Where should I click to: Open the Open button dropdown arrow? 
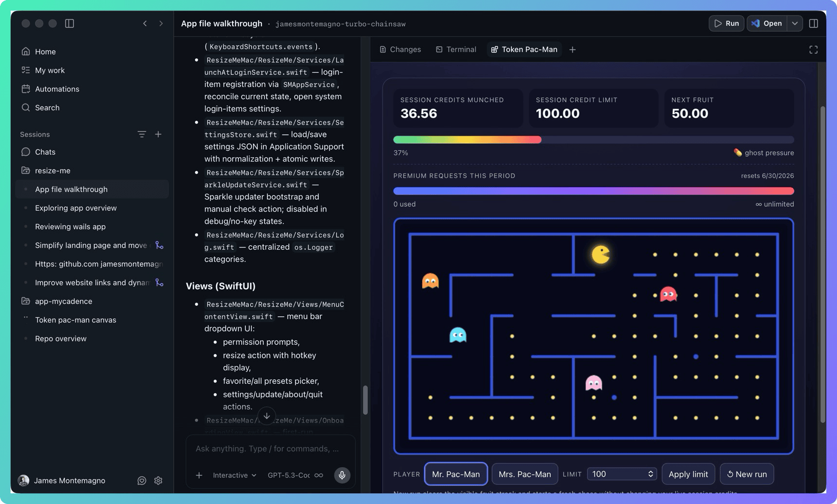point(795,23)
